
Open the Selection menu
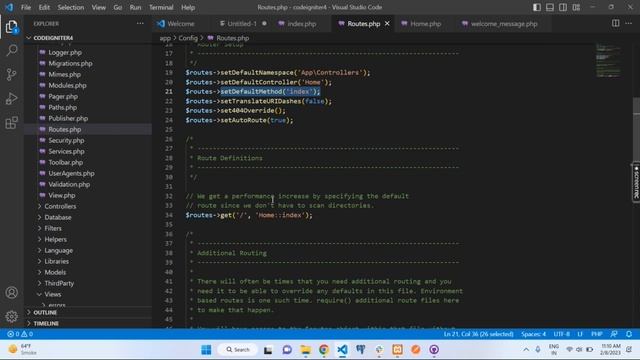(71, 7)
